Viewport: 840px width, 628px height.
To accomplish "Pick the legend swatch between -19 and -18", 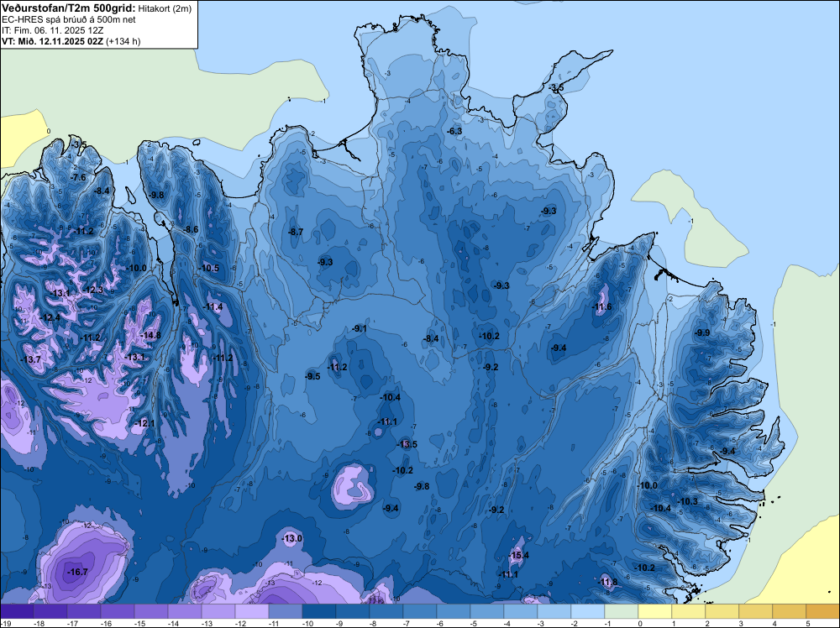I will click(x=17, y=611).
